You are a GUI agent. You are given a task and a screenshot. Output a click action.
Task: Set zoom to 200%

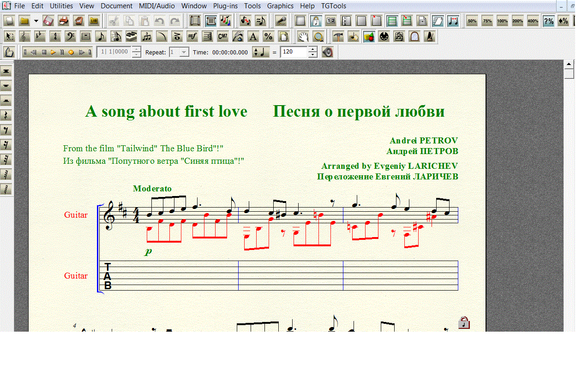click(x=517, y=21)
